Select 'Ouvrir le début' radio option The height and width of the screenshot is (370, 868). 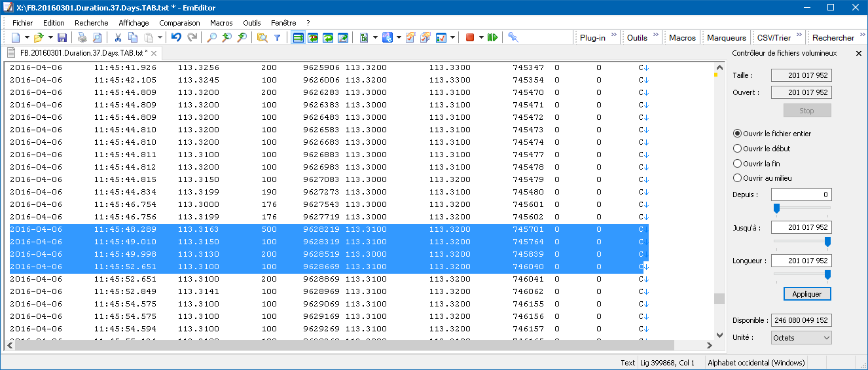tap(738, 149)
